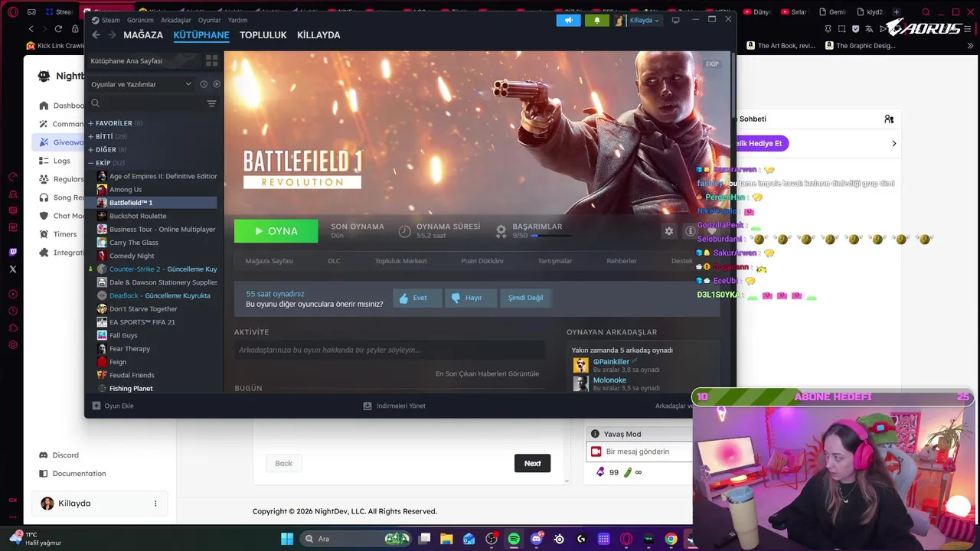Open the Oyunlar ve Yazılımlar dropdown

141,84
